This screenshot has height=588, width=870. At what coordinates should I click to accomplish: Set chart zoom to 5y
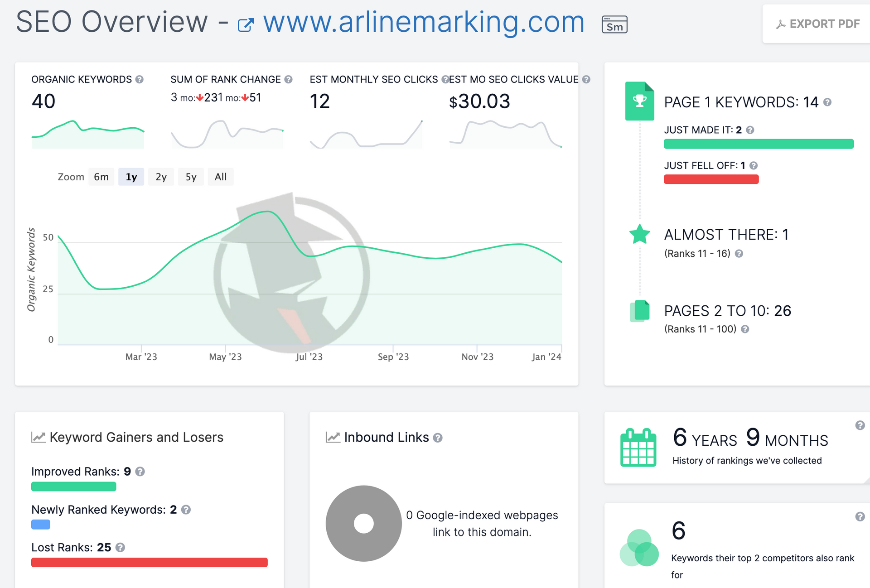pos(191,177)
